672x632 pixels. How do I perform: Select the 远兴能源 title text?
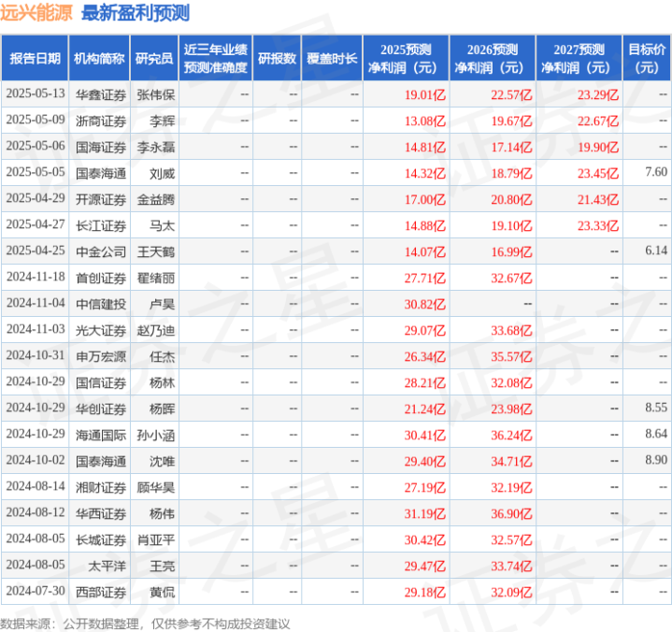(x=36, y=13)
